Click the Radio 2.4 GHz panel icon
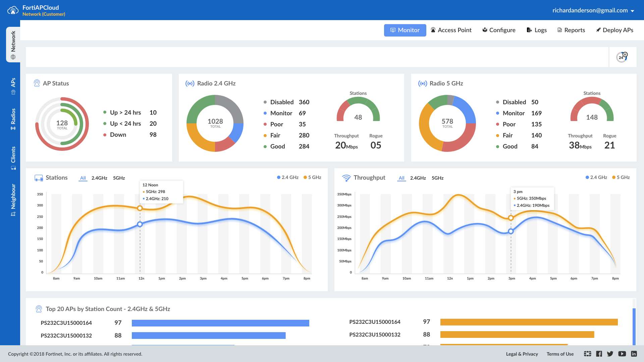Screen dimensions: 644x362 point(190,83)
